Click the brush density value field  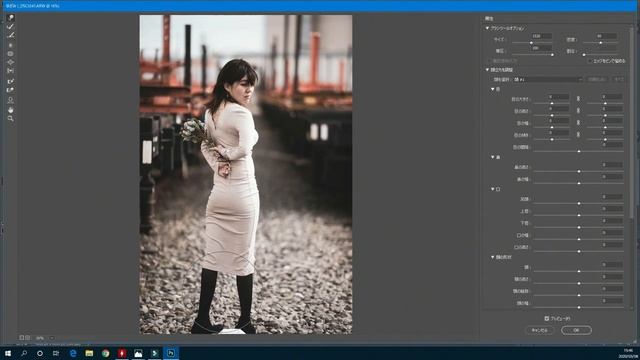606,36
